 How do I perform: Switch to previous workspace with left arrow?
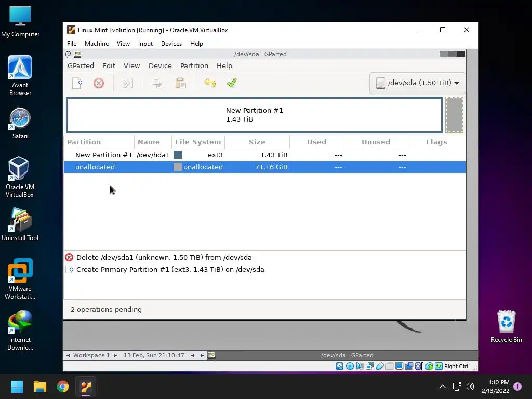(x=68, y=355)
